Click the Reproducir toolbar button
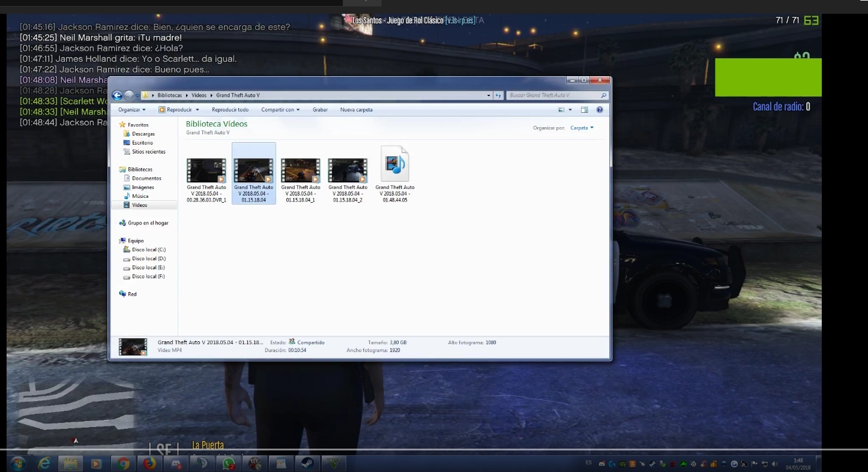 [175, 110]
